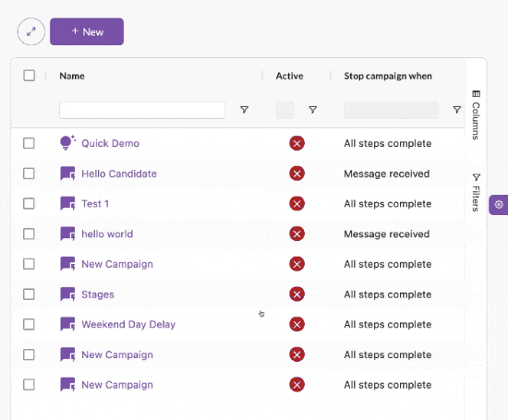The image size is (508, 420).
Task: Click the expand fullscreen arrows icon
Action: (x=31, y=31)
